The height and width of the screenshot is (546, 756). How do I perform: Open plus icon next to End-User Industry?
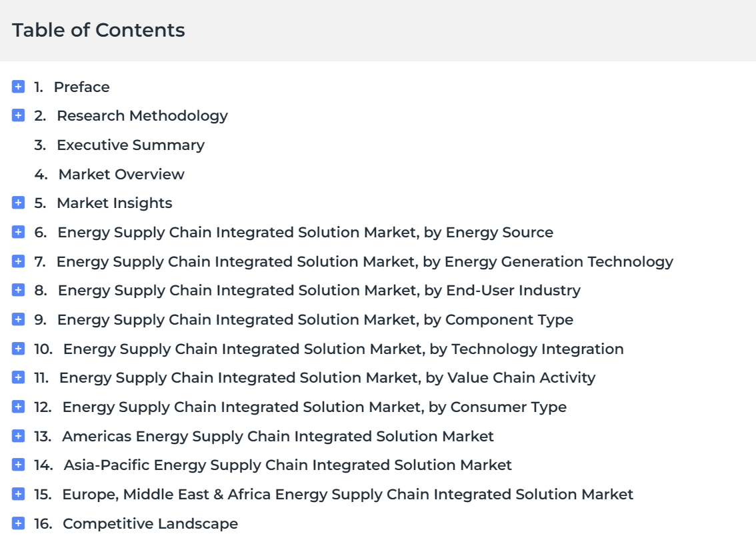coord(18,291)
